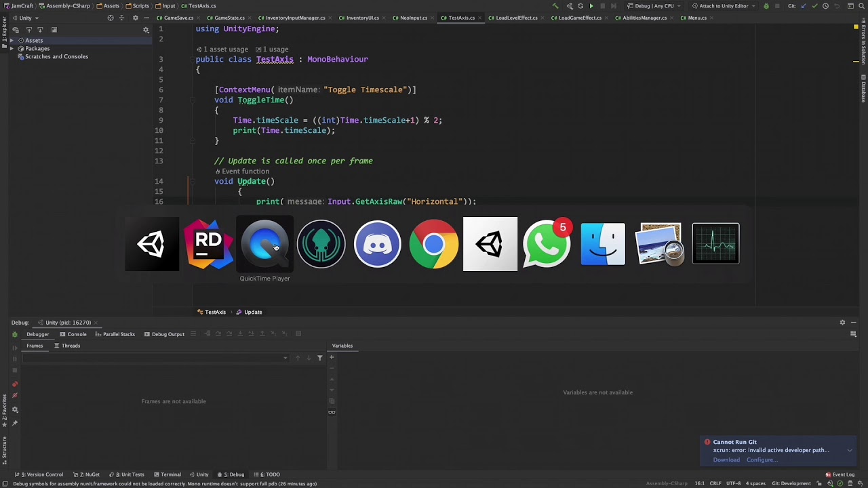Add a new watch with plus icon

click(x=332, y=357)
